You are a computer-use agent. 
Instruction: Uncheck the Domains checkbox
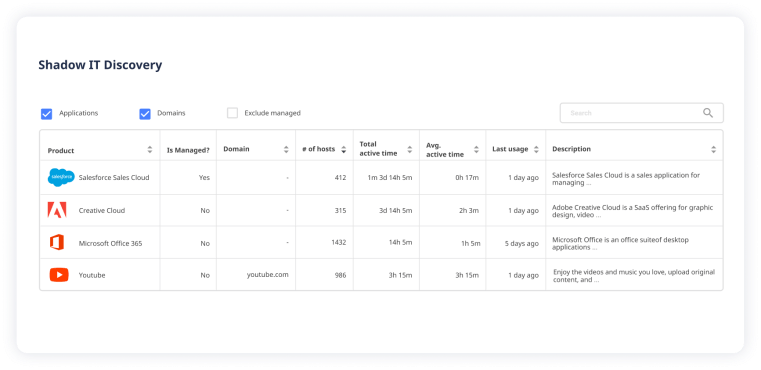click(x=145, y=114)
